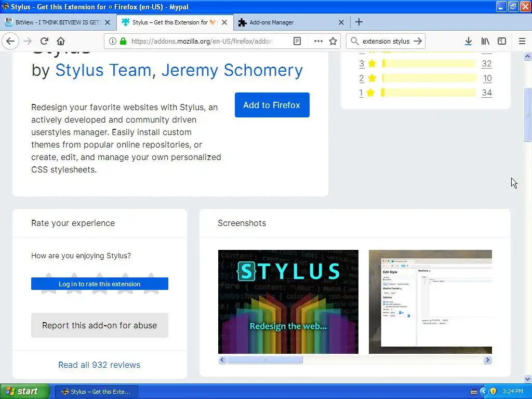Open the downloads panel
Viewport: 532px width, 399px height.
[x=468, y=41]
